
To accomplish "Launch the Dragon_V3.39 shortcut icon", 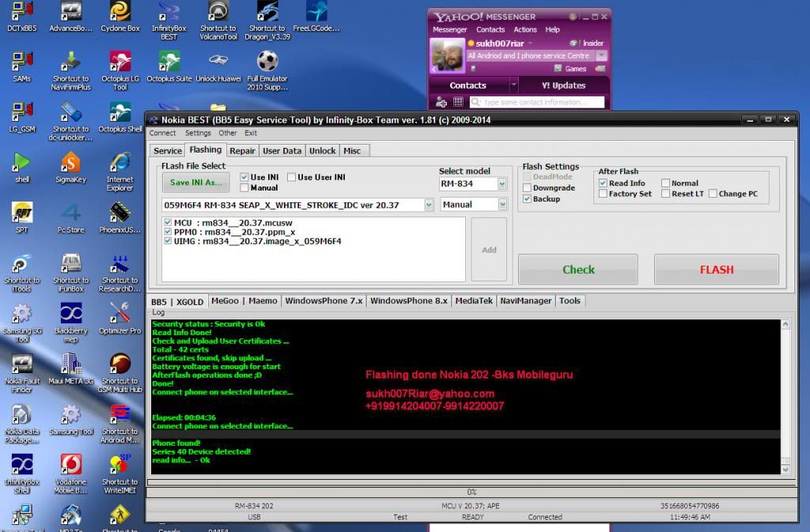I will click(267, 21).
